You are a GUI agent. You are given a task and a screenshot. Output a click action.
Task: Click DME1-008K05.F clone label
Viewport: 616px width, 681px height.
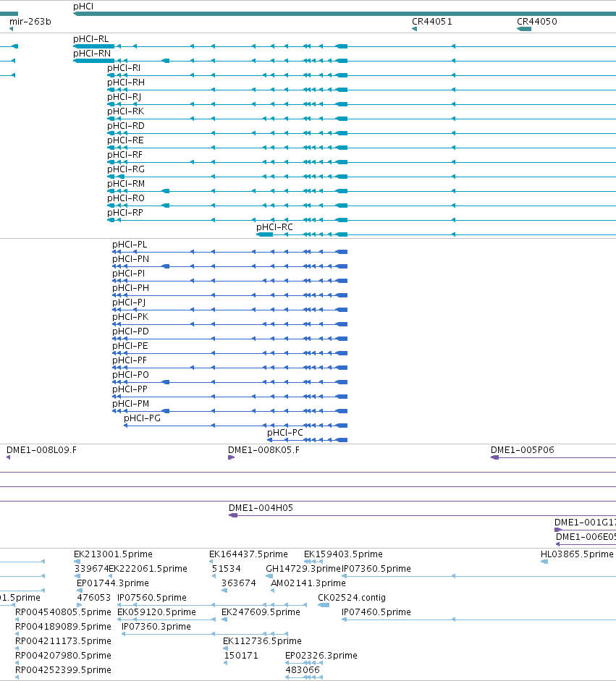coord(263,450)
